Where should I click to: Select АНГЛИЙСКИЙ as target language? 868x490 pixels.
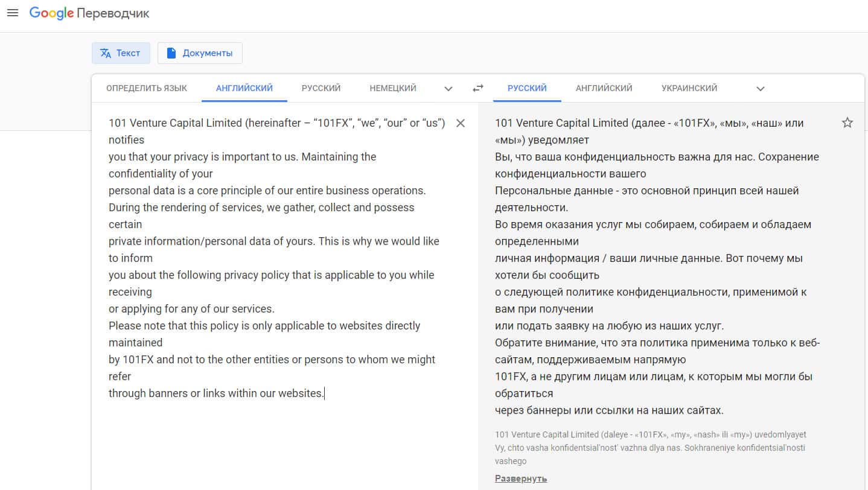tap(604, 88)
